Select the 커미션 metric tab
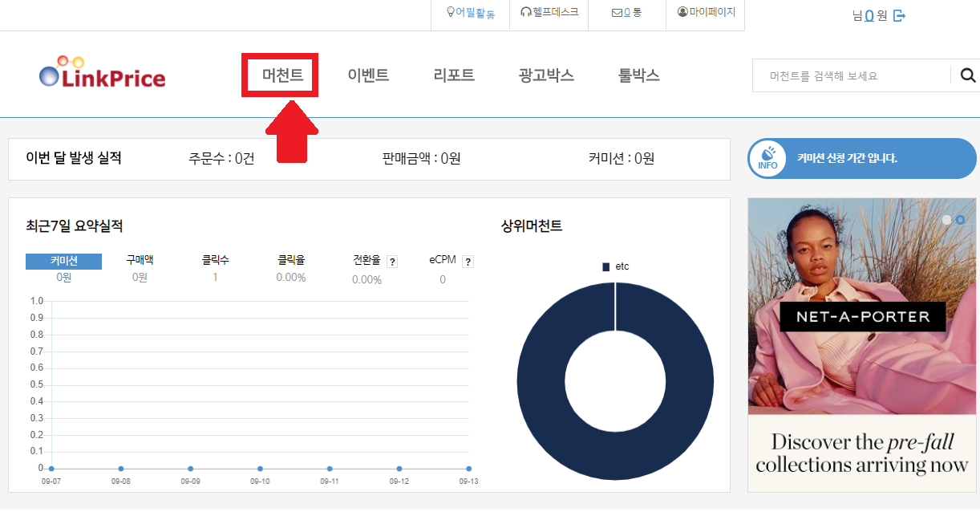The height and width of the screenshot is (512, 980). 63,261
